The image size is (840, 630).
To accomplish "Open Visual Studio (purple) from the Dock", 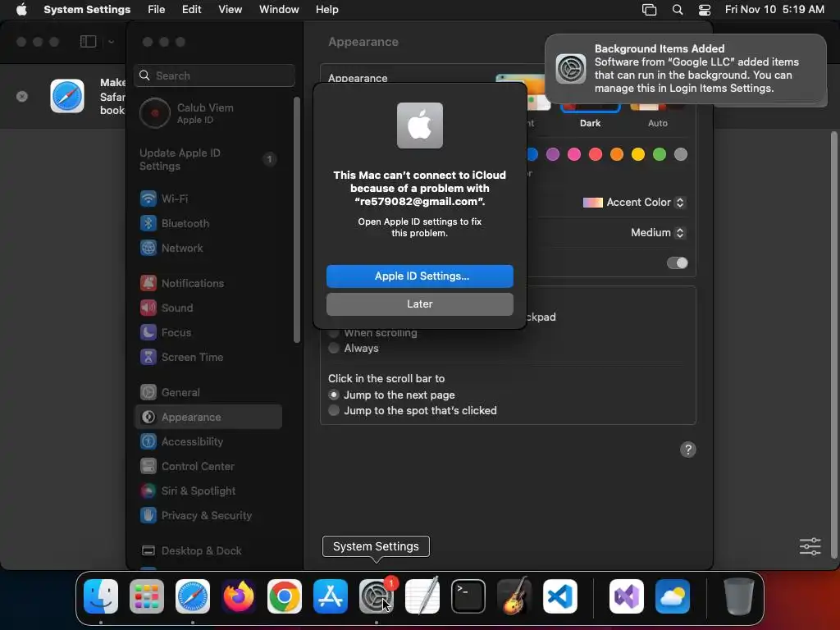I will (x=626, y=596).
